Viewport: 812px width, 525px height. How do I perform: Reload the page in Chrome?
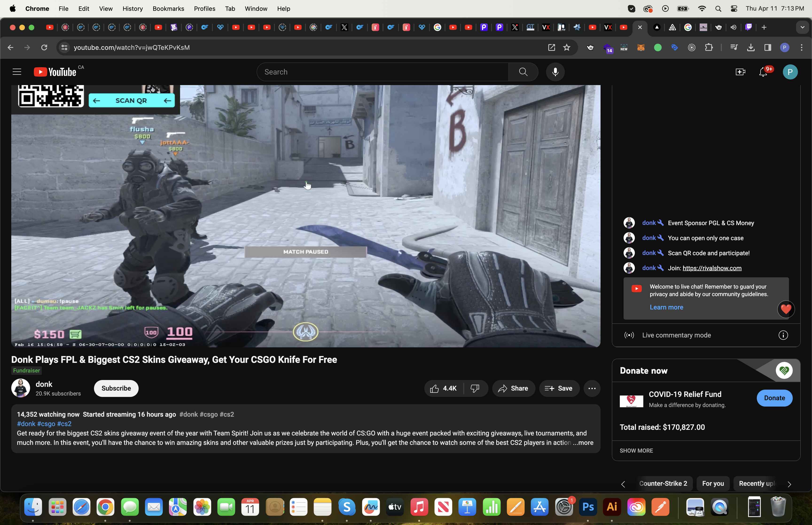click(44, 47)
